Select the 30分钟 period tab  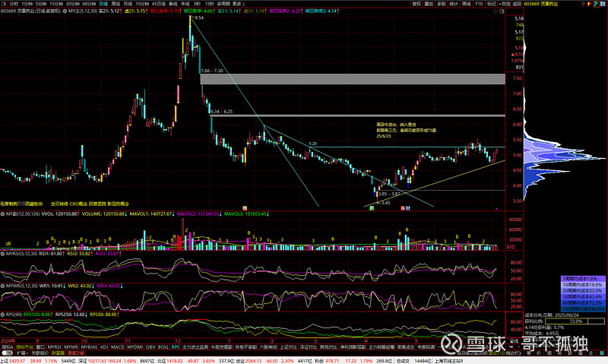point(72,4)
